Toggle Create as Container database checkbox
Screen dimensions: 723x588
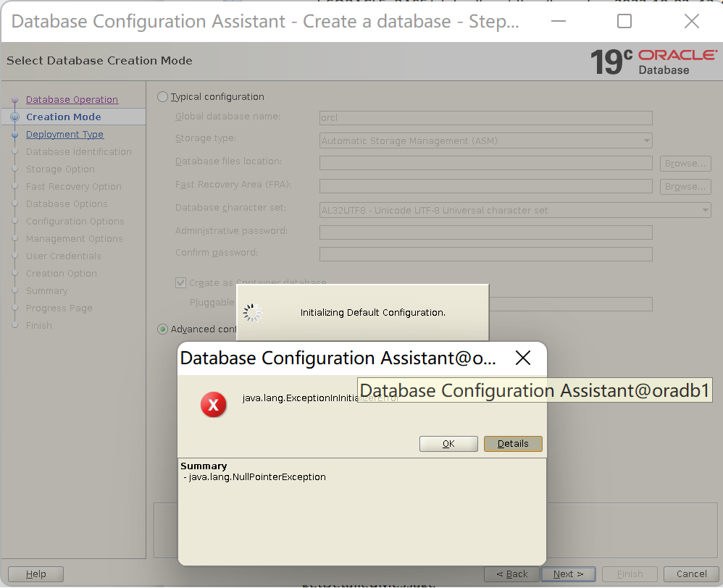click(x=181, y=282)
